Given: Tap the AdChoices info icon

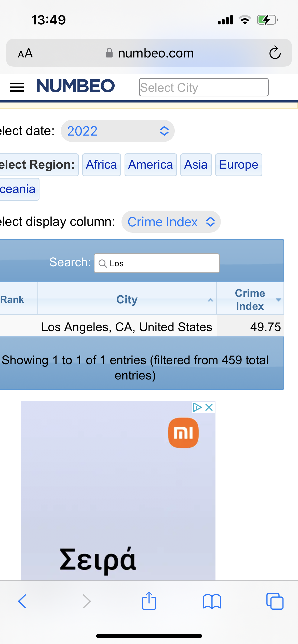Looking at the screenshot, I should (x=197, y=407).
